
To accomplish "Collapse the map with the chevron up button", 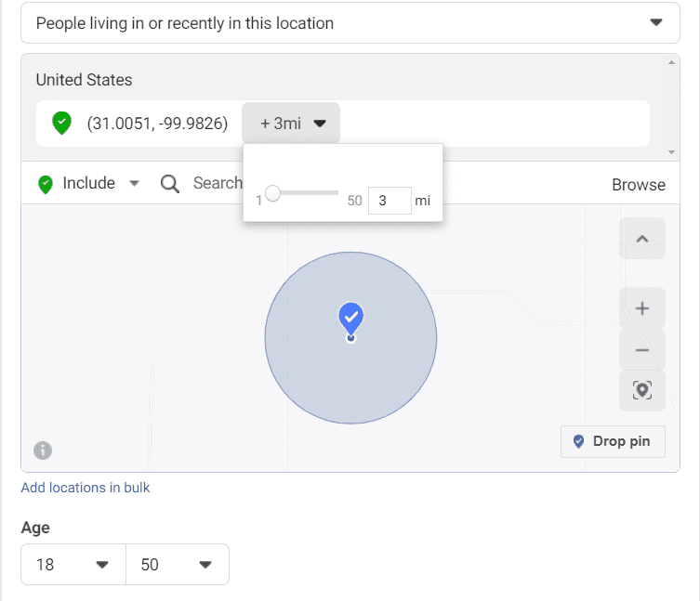I will tap(642, 239).
